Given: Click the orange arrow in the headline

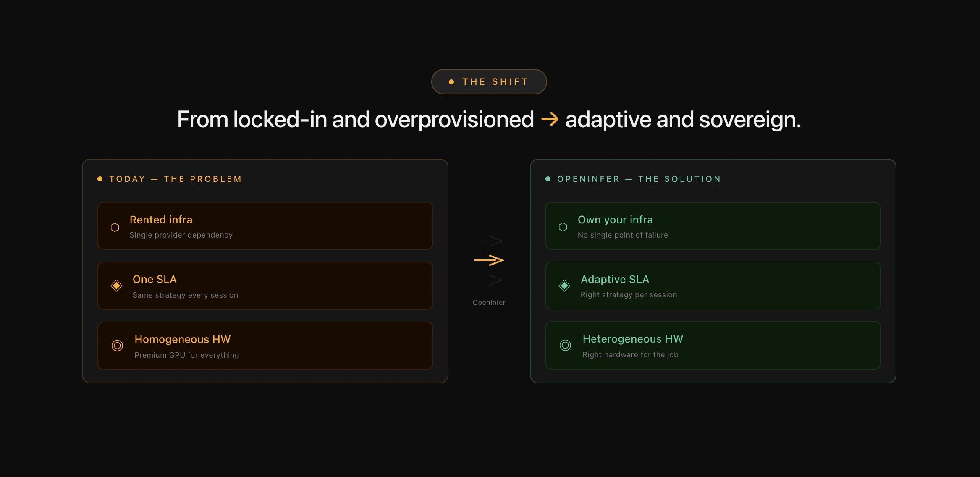Looking at the screenshot, I should 550,119.
